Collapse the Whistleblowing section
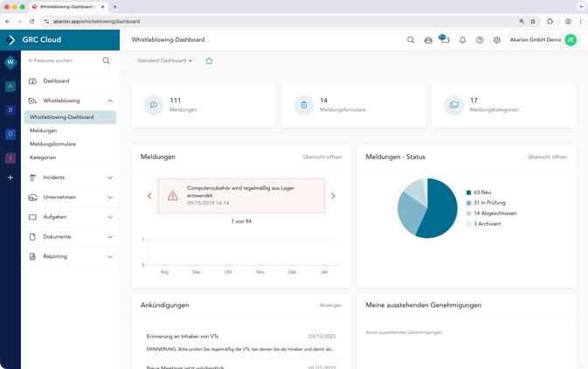The image size is (588, 369). pos(110,101)
